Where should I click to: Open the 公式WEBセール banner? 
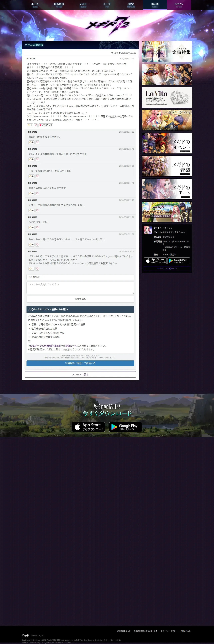pyautogui.click(x=167, y=212)
